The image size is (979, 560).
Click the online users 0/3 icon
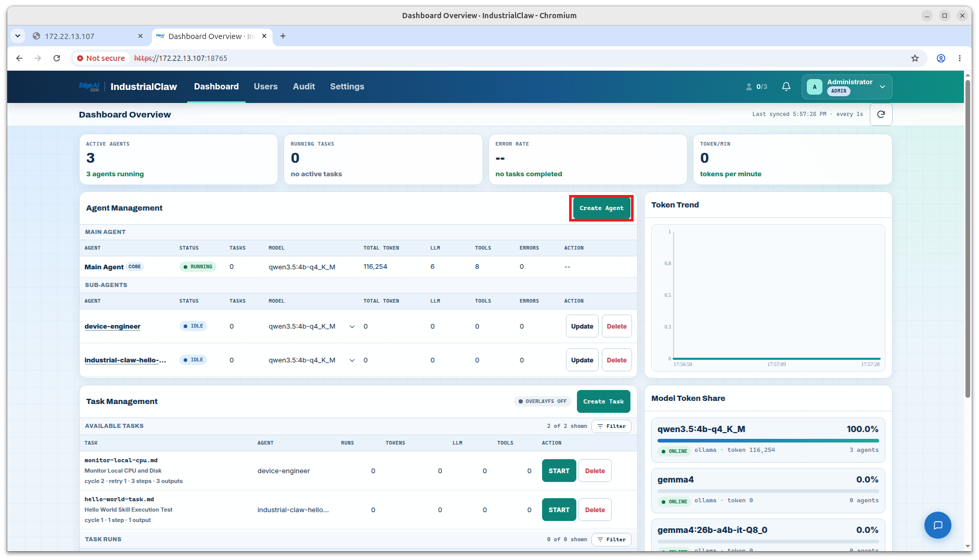coord(756,87)
